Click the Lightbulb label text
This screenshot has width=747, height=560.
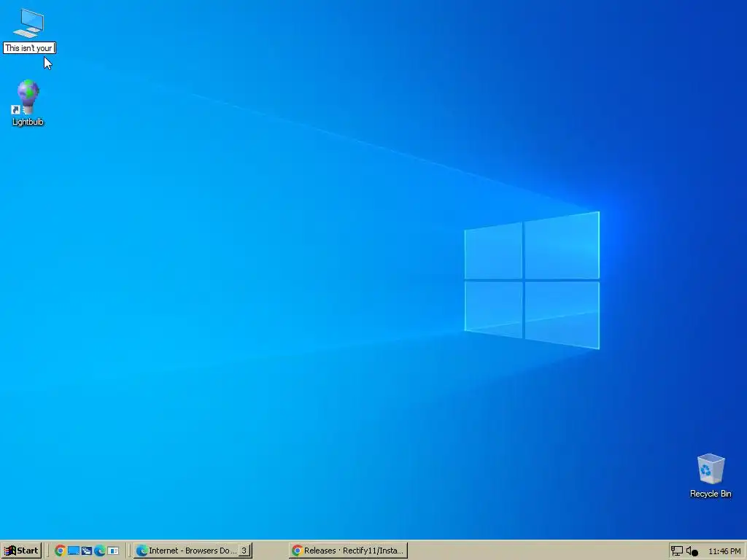[x=28, y=122]
